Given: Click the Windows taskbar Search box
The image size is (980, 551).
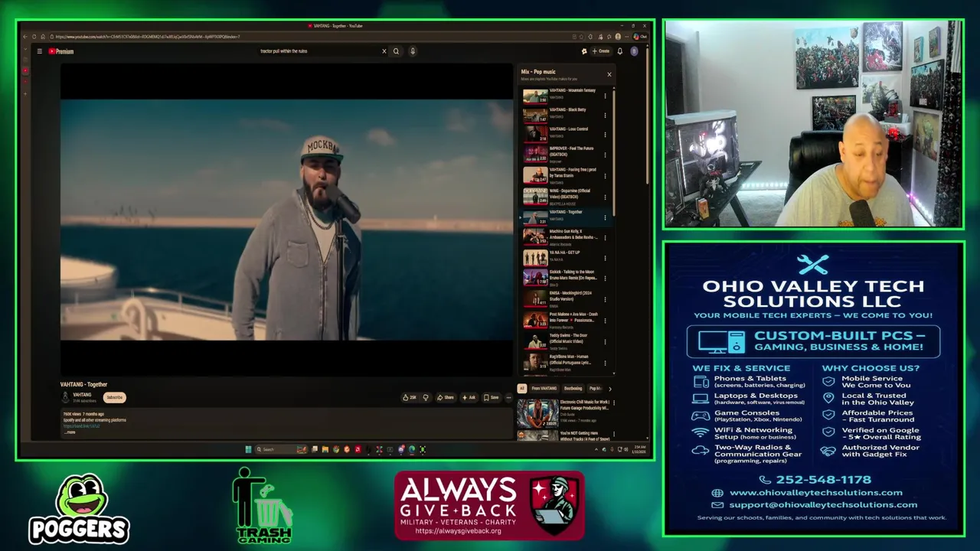Looking at the screenshot, I should point(280,449).
